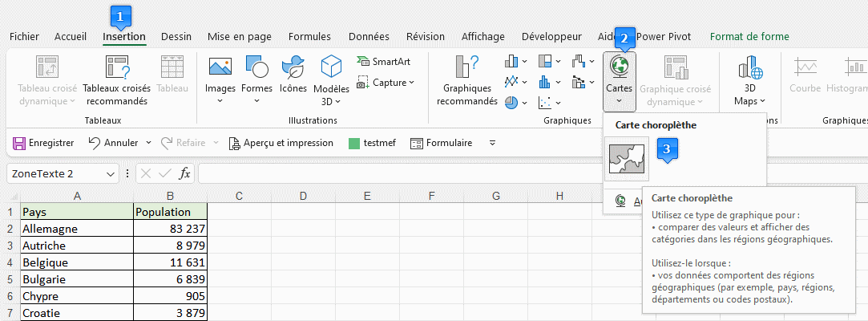The image size is (868, 321).
Task: Open the 3D Maps tool
Action: click(749, 81)
